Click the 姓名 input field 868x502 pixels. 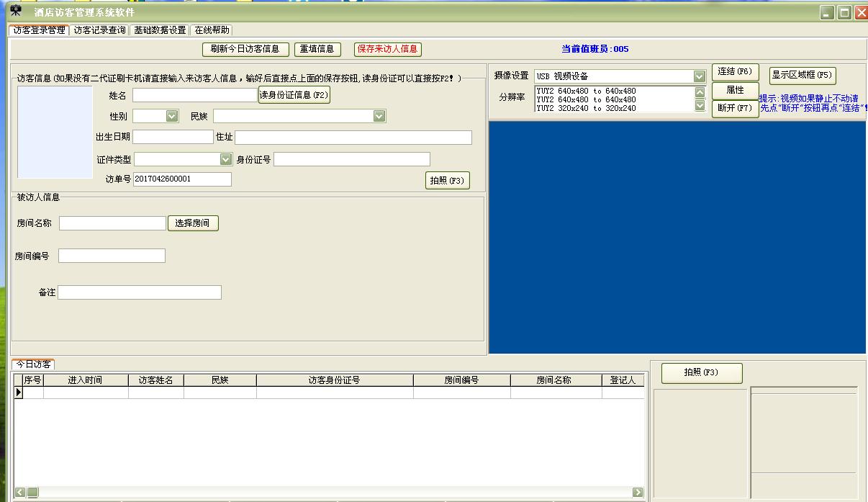click(x=194, y=95)
